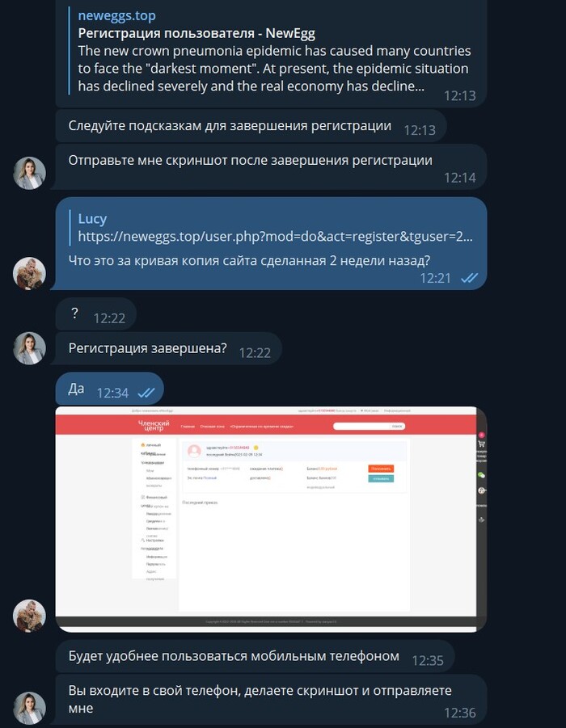This screenshot has height=728, width=566.
Task: Select the message 'Будет удобнее пользоваться мобильным телефоном'
Action: click(255, 657)
